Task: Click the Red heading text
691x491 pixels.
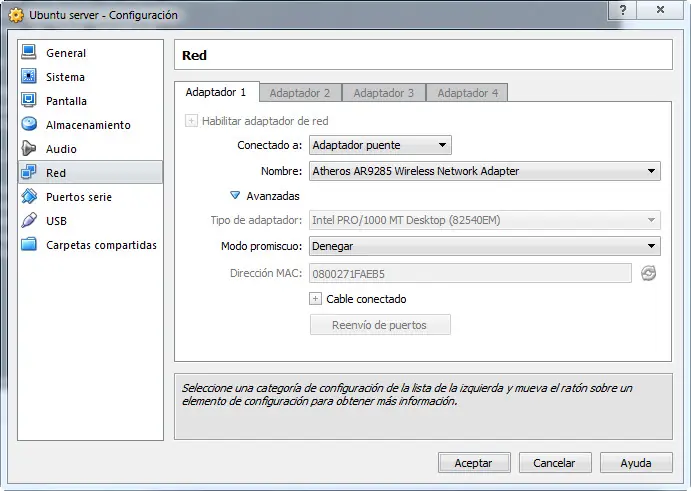Action: tap(194, 56)
